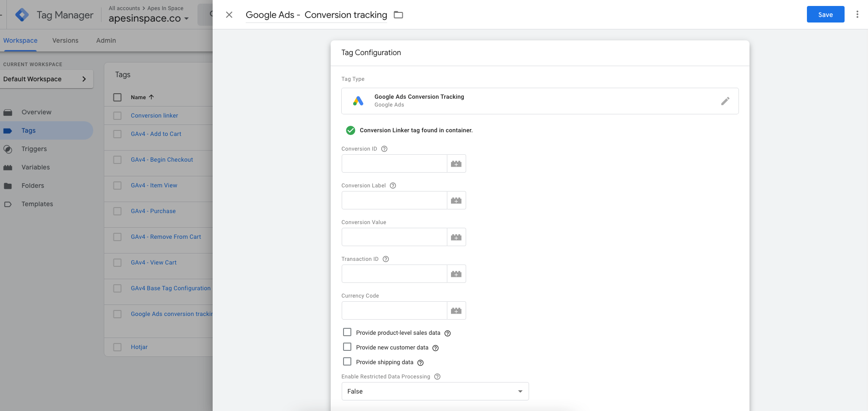The height and width of the screenshot is (411, 868).
Task: Click the folder icon next to the tag name
Action: pyautogui.click(x=399, y=15)
